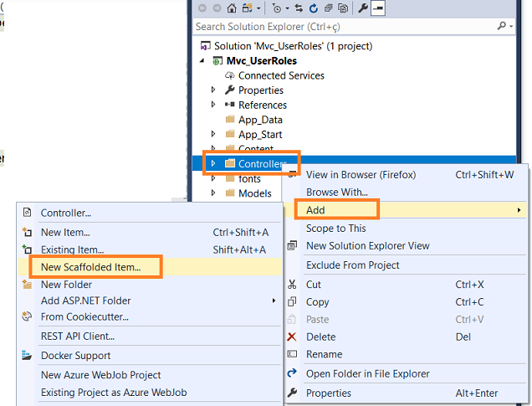
Task: Select the fonts folder
Action: click(x=243, y=178)
